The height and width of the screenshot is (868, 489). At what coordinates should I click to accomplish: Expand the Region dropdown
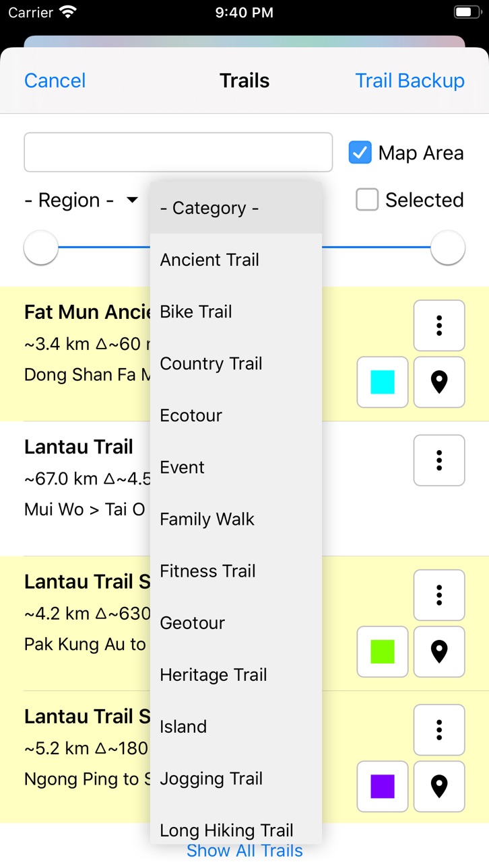pyautogui.click(x=81, y=200)
